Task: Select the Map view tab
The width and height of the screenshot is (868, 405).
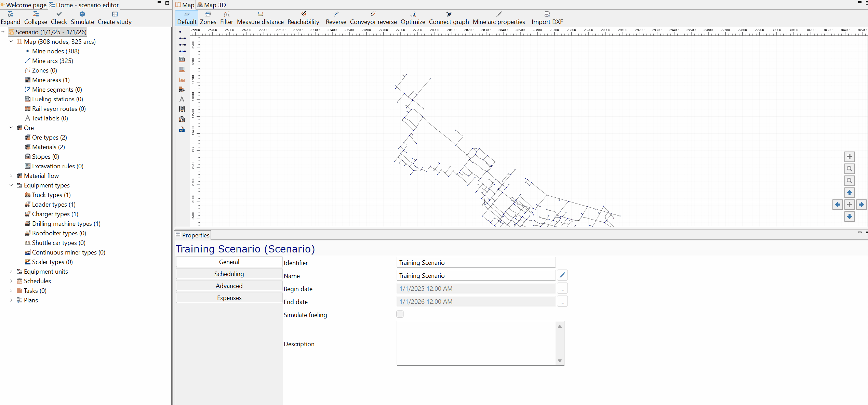Action: click(x=185, y=5)
